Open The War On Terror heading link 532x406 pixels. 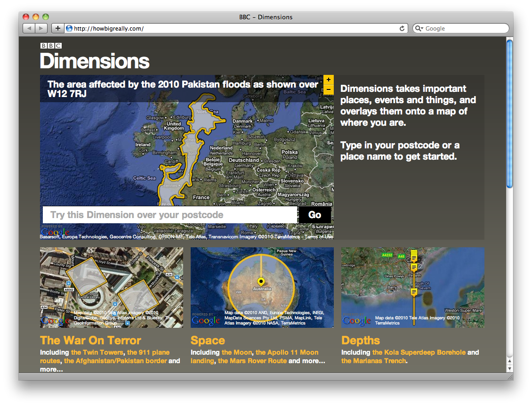(90, 341)
